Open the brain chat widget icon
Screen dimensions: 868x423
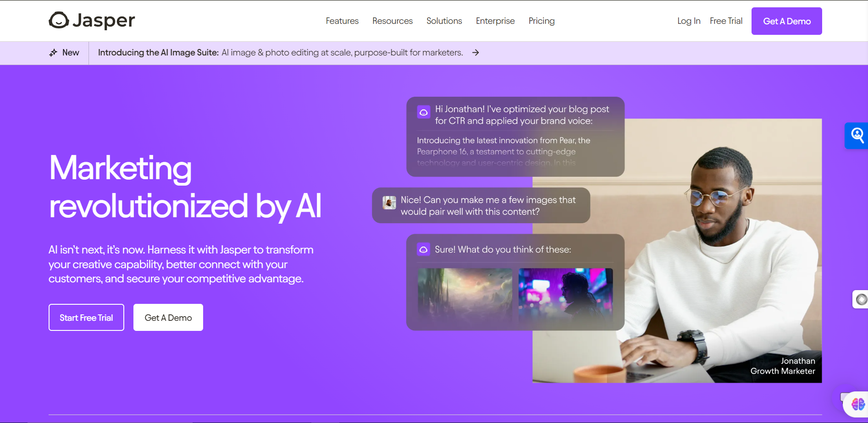click(857, 404)
